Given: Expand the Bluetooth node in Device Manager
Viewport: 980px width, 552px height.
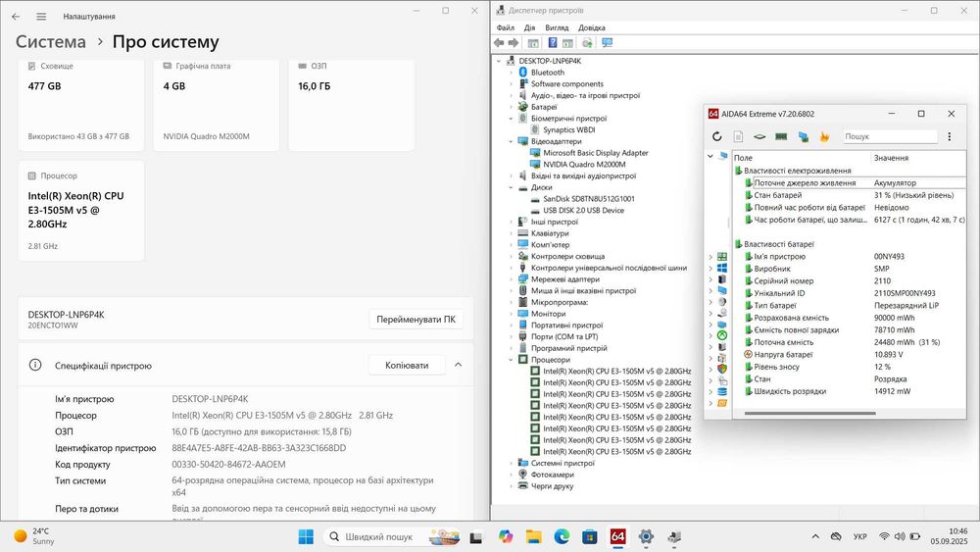Looking at the screenshot, I should (511, 73).
